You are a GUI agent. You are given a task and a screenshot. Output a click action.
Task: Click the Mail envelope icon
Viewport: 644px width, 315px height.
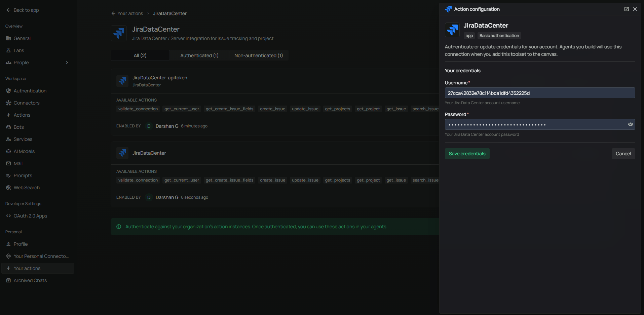[8, 163]
